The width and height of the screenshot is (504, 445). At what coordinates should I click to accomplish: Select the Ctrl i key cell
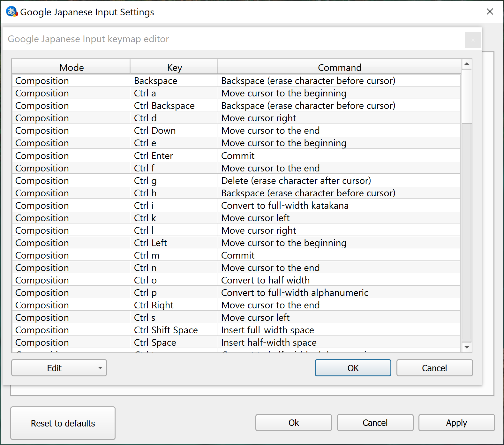(x=174, y=206)
